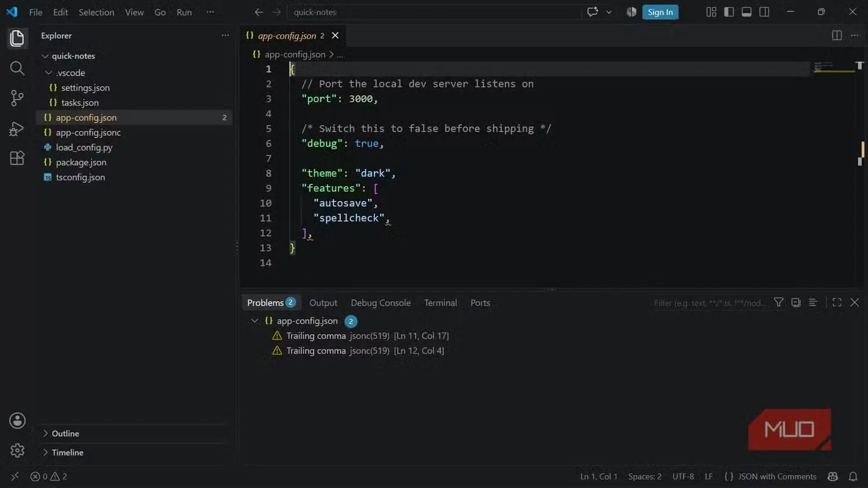Click the errors and warnings status indicator
This screenshot has width=868, height=488.
point(49,476)
